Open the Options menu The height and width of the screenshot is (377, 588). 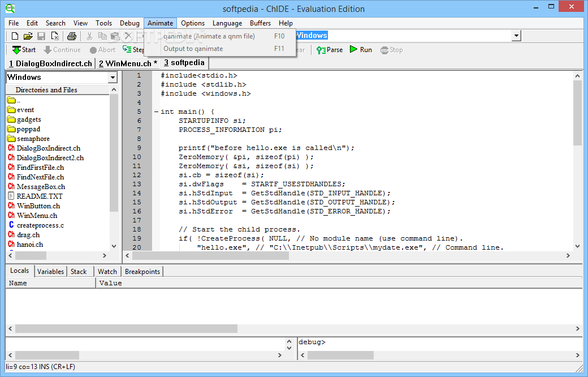193,23
